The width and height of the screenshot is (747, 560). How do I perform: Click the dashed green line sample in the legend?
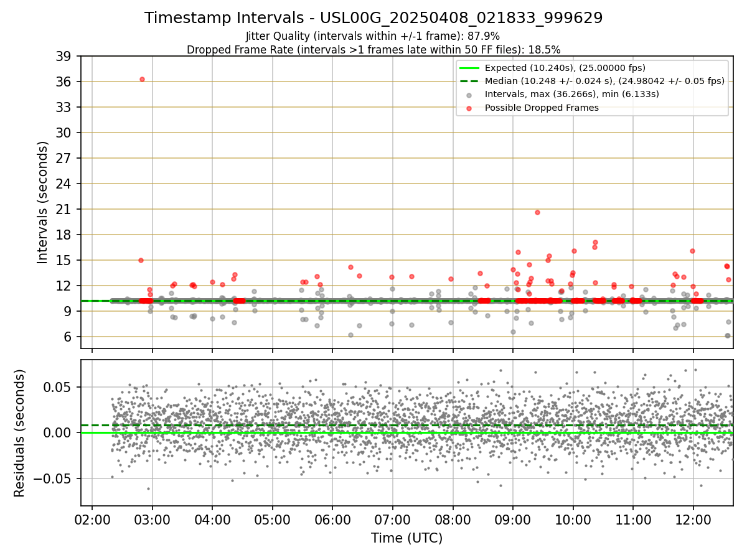[x=469, y=81]
